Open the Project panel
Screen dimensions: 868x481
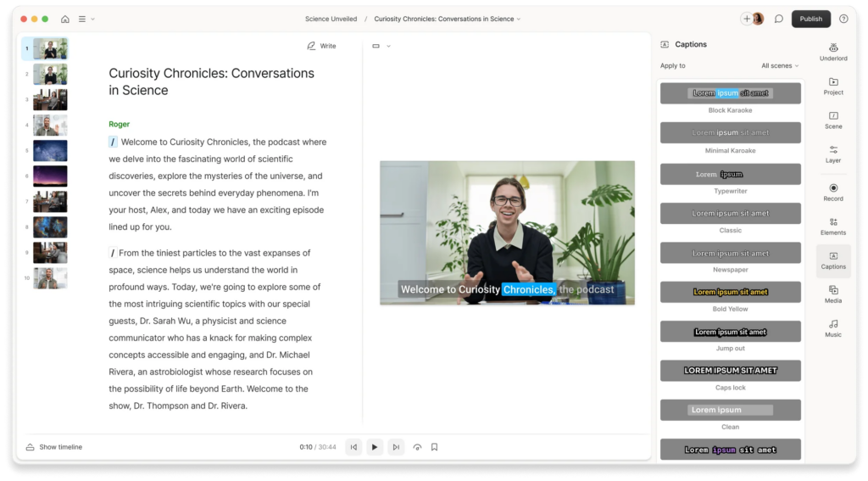point(833,86)
